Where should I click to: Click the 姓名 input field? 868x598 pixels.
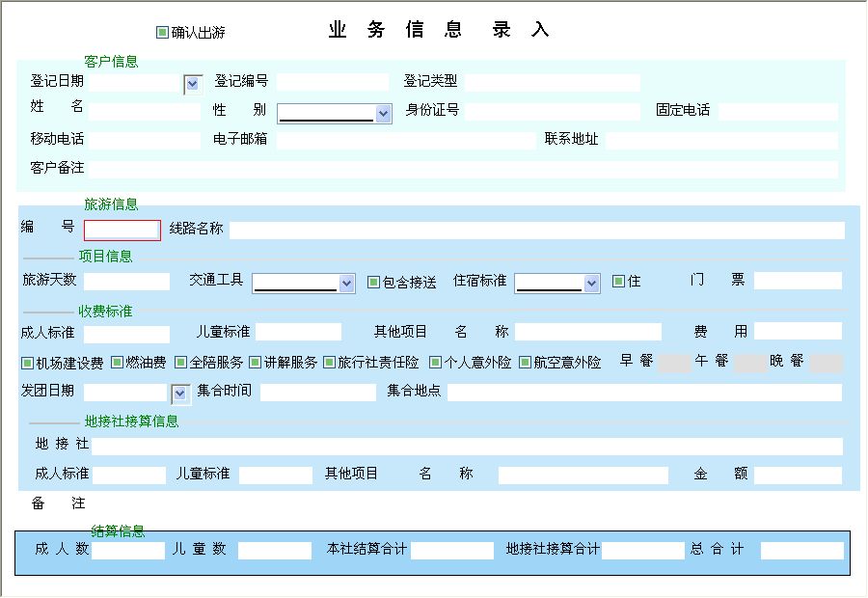point(145,111)
